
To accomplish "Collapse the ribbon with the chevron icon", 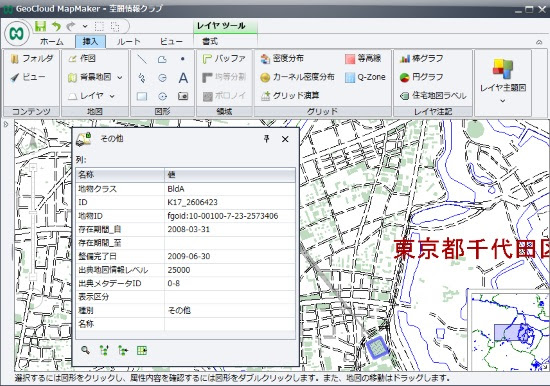I will (x=539, y=42).
